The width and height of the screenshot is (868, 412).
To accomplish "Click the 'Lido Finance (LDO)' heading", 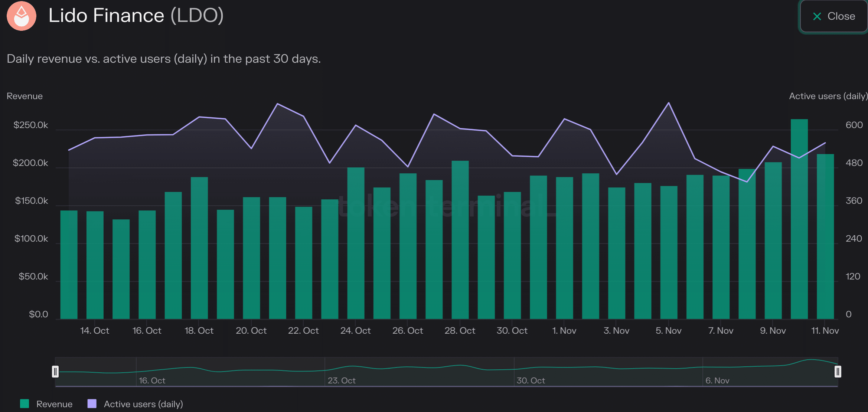I will [136, 16].
